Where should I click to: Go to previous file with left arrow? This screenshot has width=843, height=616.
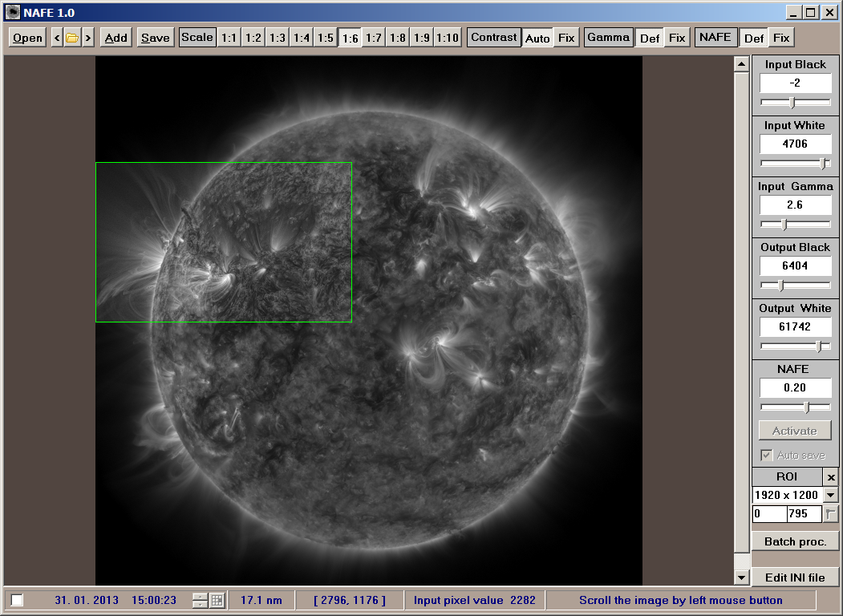(x=57, y=38)
